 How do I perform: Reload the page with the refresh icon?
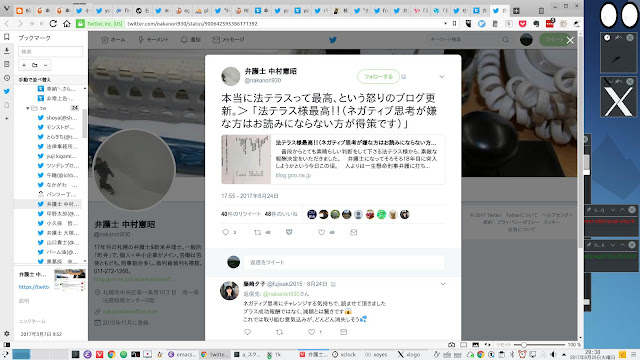tap(53, 24)
